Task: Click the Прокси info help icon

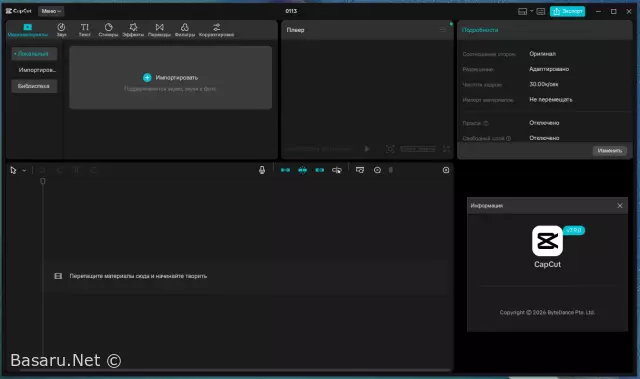Action: coord(486,123)
